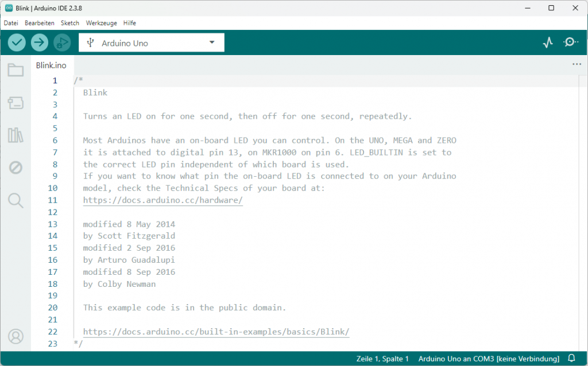Screen dimensions: 588x366
Task: Open the Boards Manager sidebar
Action: (16, 103)
